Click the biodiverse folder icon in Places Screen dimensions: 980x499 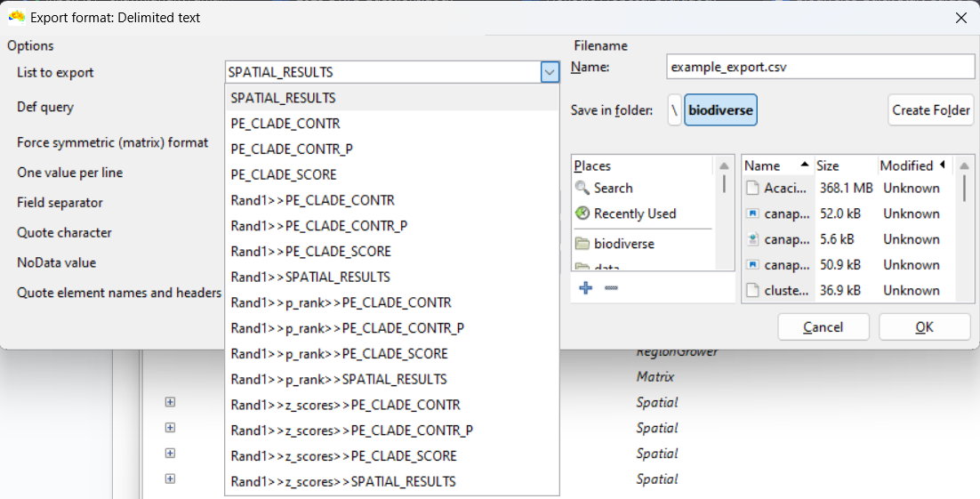(x=582, y=244)
